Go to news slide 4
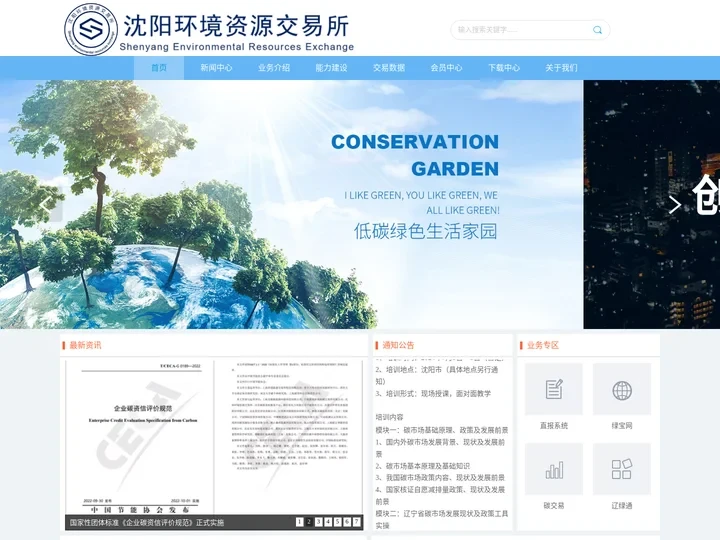720x540 pixels. pyautogui.click(x=328, y=522)
